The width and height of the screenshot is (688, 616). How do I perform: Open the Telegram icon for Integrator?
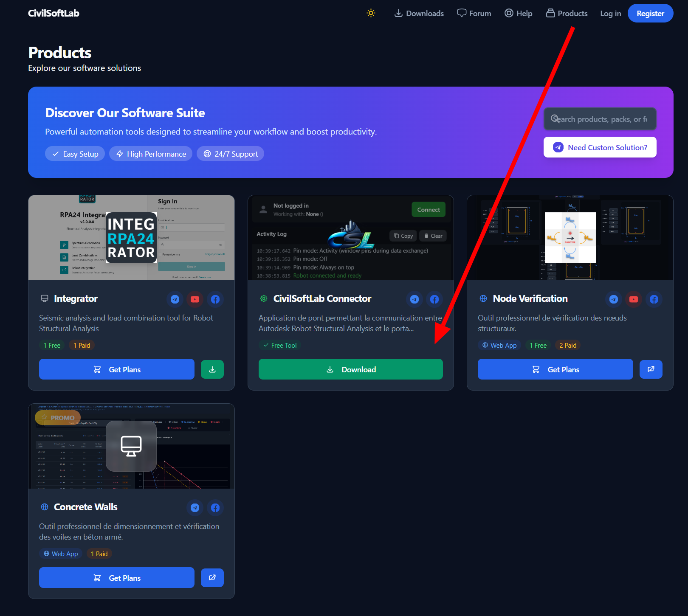[x=175, y=299]
